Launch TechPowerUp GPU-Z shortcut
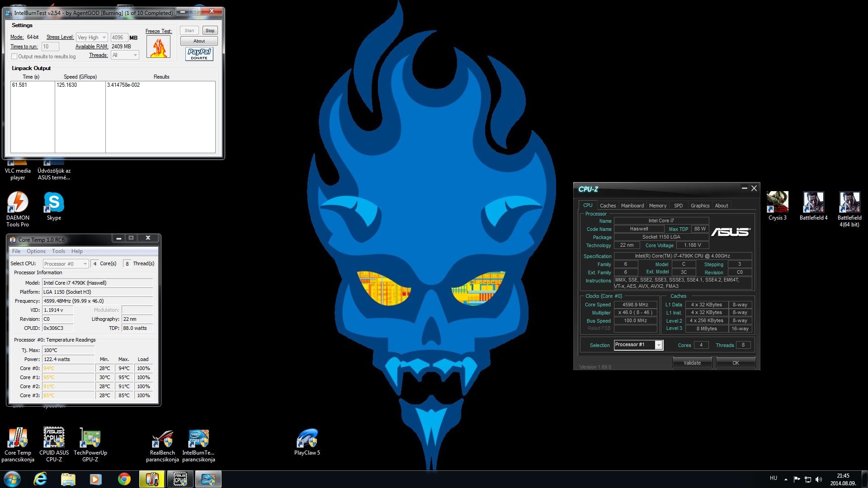 tap(90, 439)
